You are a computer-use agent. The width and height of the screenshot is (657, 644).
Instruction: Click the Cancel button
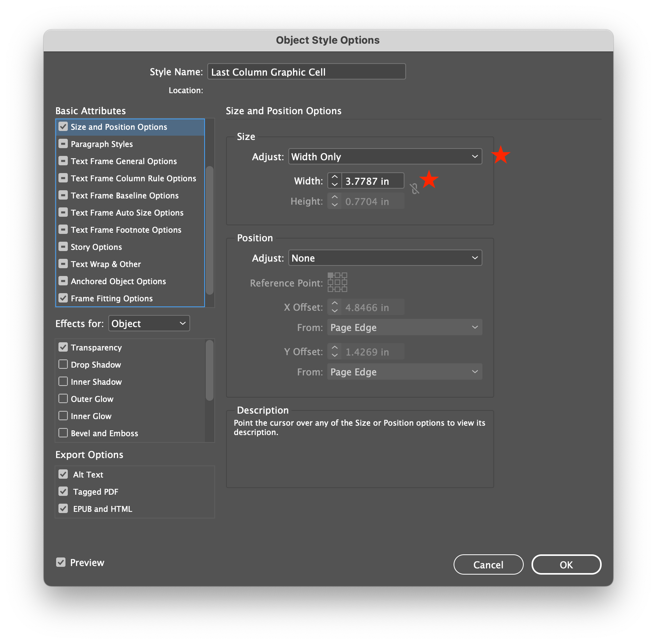tap(488, 564)
